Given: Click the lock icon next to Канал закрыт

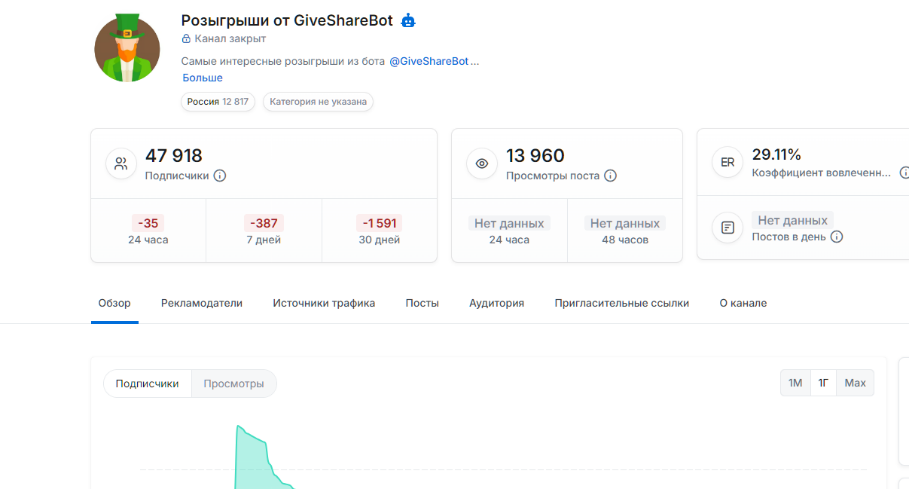Looking at the screenshot, I should click(186, 39).
